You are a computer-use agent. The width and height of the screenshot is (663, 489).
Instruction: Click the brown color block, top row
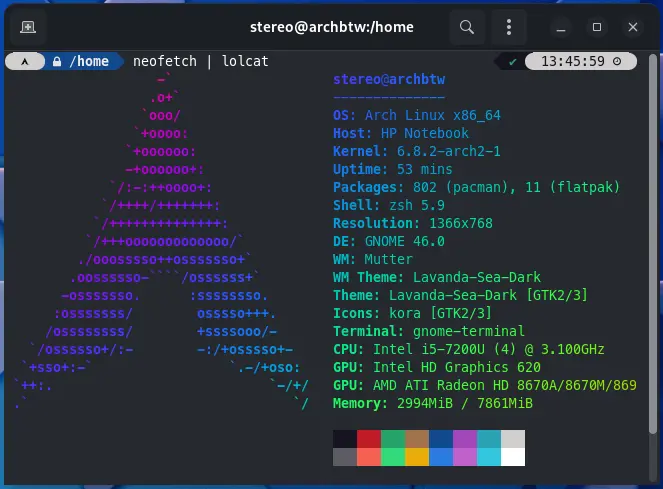pyautogui.click(x=417, y=439)
